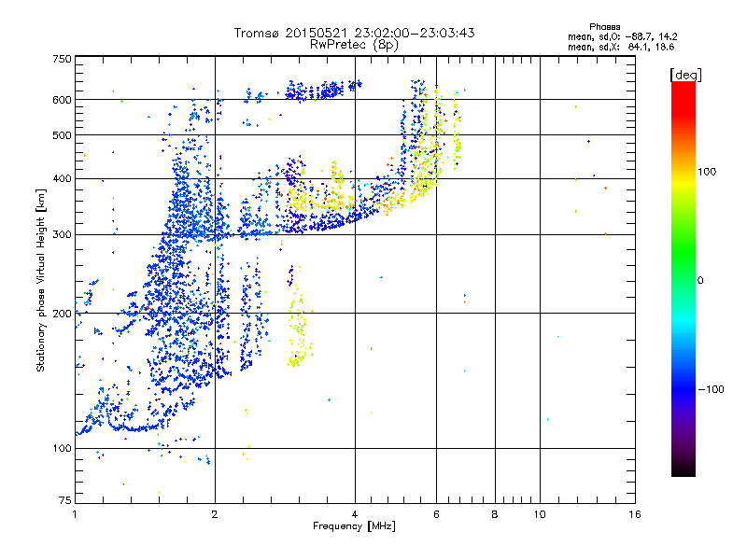Screen dimensions: 747x560
Task: Select the 'mean, sd,X: 84.1, 18.6' line
Action: [621, 47]
